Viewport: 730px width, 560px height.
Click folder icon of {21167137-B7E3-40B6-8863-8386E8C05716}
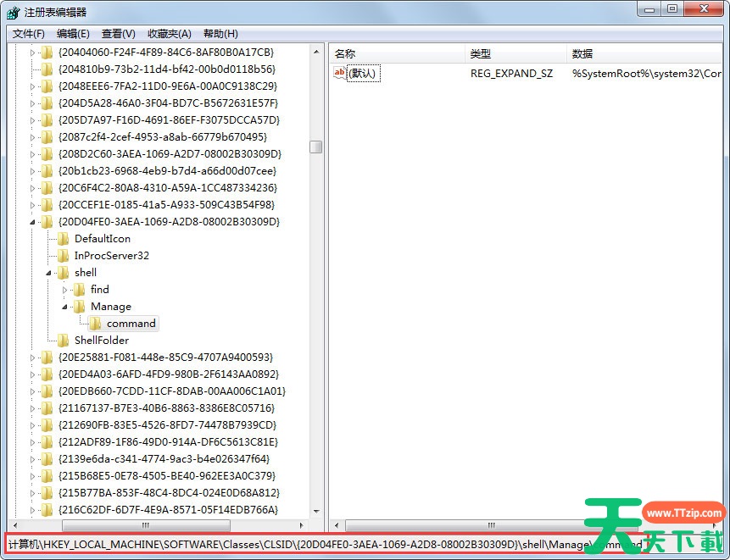47,408
